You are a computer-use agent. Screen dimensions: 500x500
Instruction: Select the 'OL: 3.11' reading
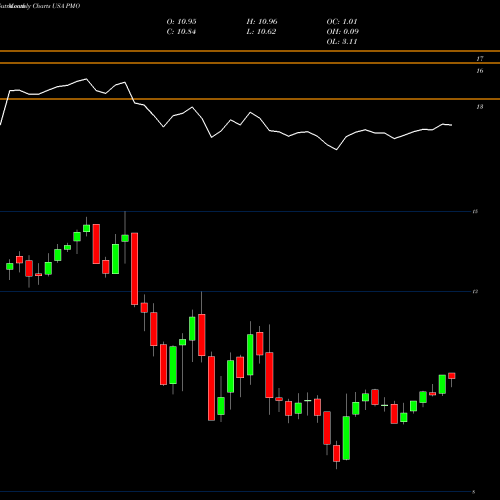[x=342, y=42]
